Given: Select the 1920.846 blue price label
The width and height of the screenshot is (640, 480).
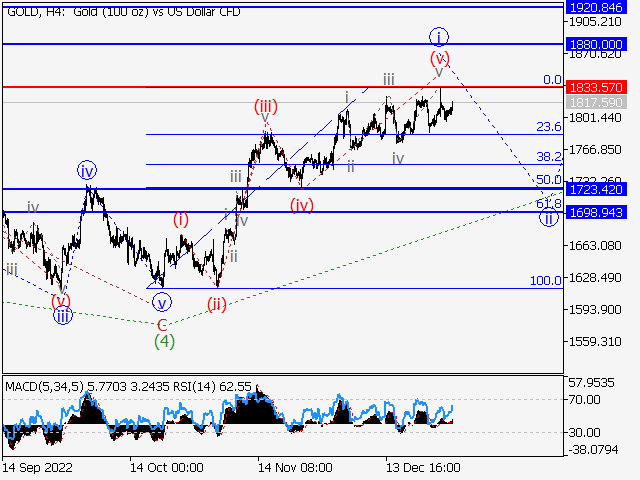Looking at the screenshot, I should tap(596, 7).
